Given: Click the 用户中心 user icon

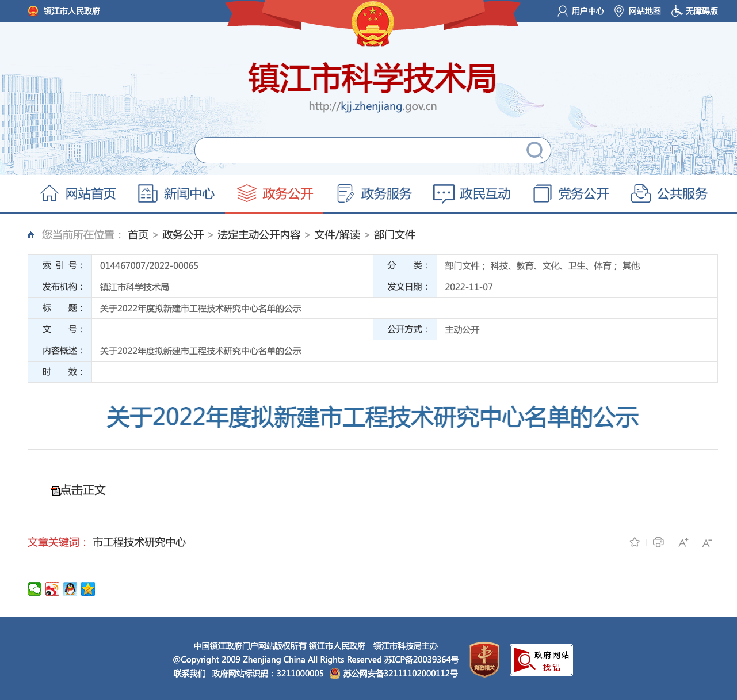Looking at the screenshot, I should click(562, 11).
